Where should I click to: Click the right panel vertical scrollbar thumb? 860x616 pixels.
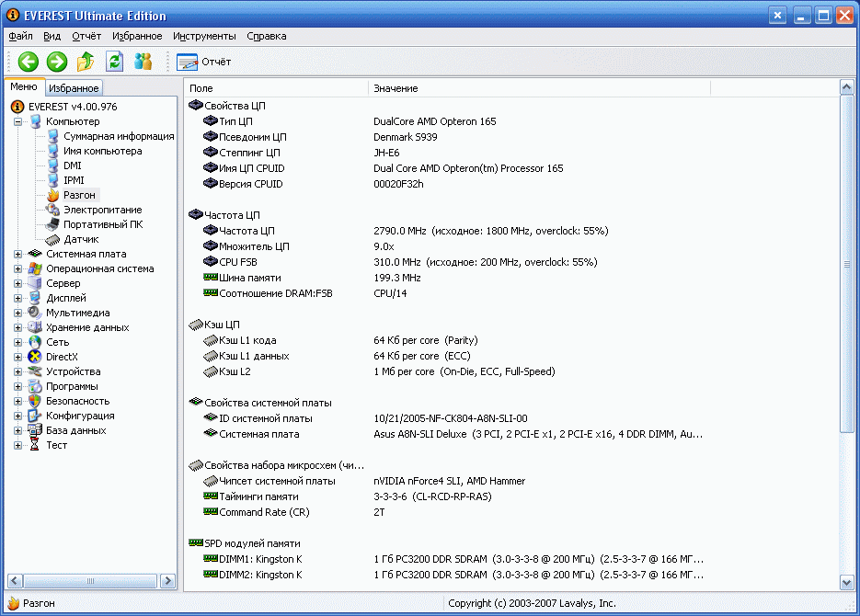pos(846,264)
